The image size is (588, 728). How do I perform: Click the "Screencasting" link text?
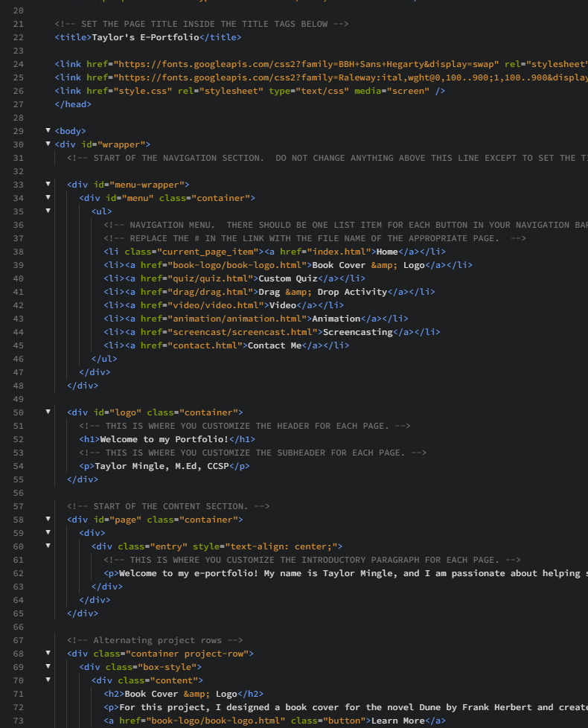[x=358, y=333]
